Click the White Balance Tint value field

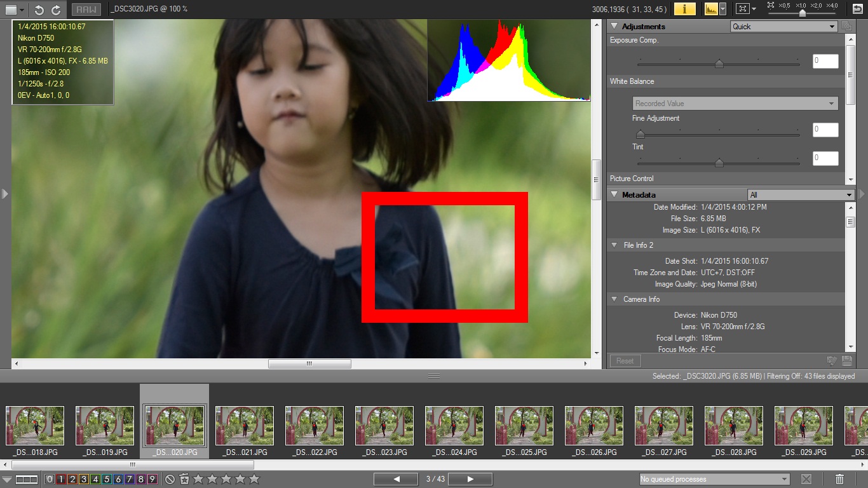825,158
